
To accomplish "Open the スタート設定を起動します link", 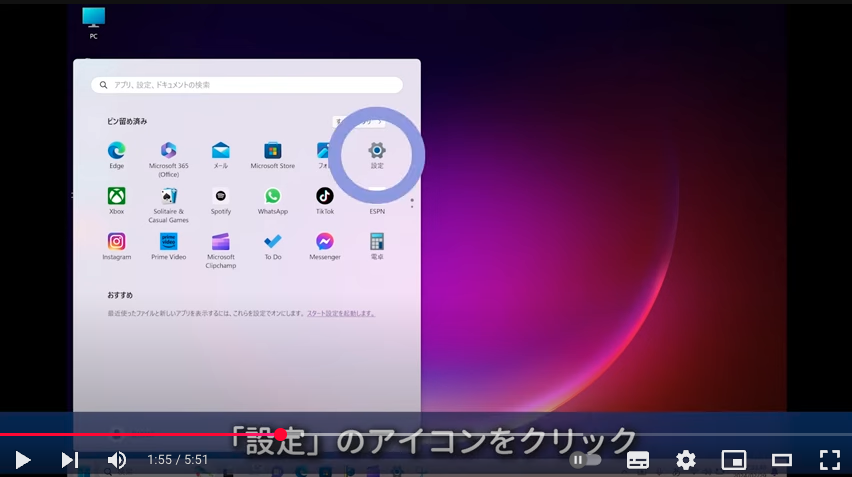I will (341, 313).
